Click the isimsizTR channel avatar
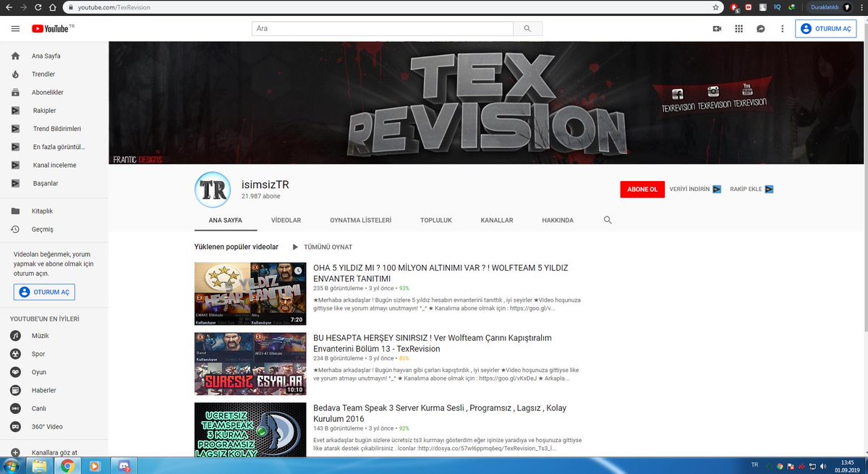The image size is (868, 474). tap(213, 190)
